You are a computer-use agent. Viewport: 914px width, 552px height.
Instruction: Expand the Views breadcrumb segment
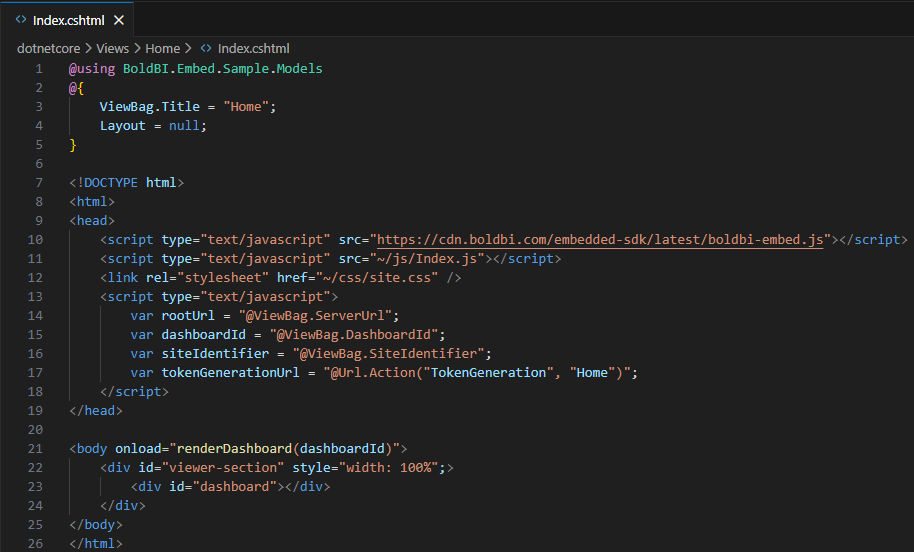pos(113,48)
